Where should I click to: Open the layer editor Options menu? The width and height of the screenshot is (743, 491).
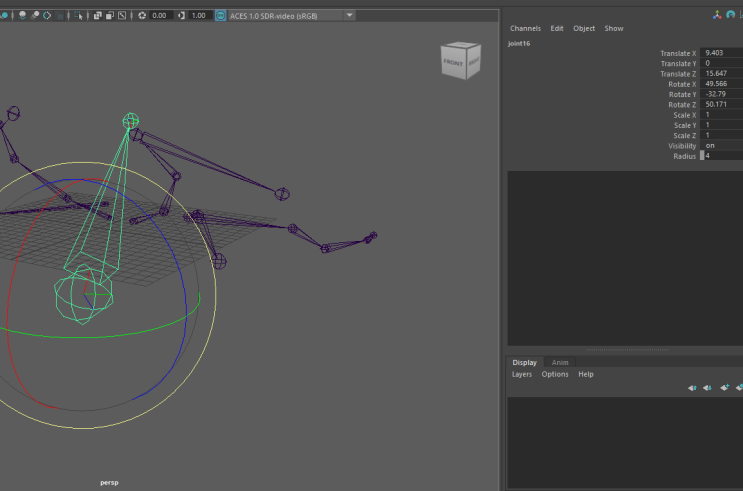(x=555, y=374)
